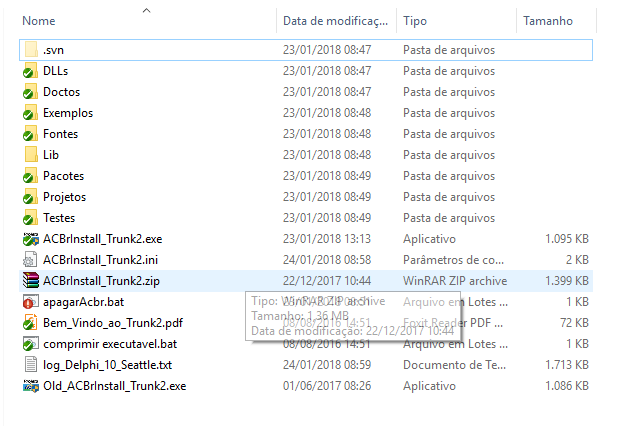Sort by Data de modificação column
624x426 pixels.
point(335,21)
